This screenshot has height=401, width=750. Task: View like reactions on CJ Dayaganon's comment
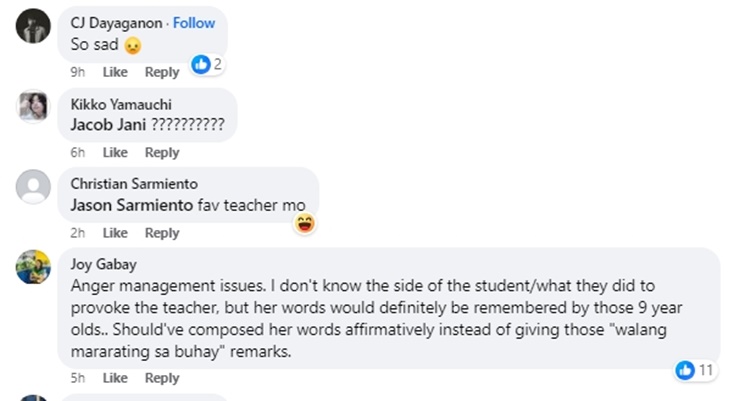[x=207, y=64]
